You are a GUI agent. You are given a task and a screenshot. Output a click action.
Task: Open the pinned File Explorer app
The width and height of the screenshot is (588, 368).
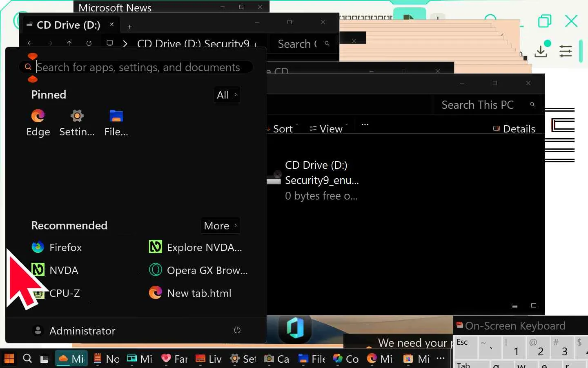point(116,123)
